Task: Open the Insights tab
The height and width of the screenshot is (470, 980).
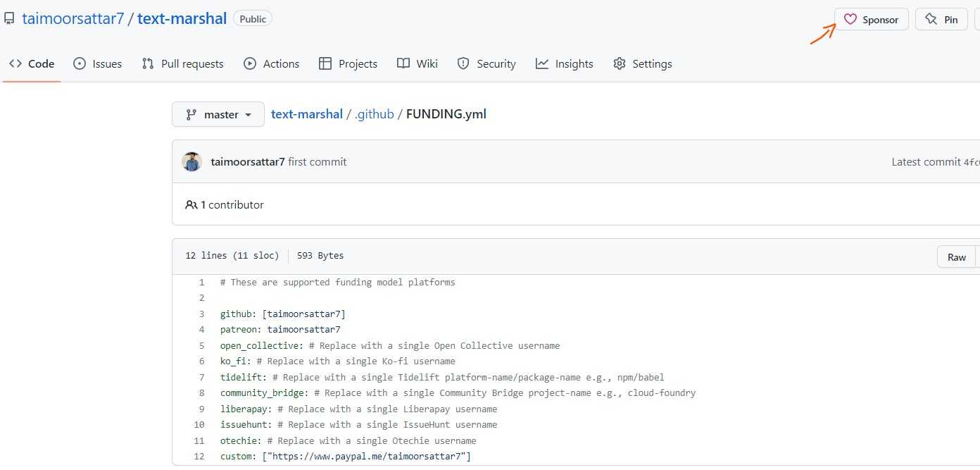Action: (565, 64)
